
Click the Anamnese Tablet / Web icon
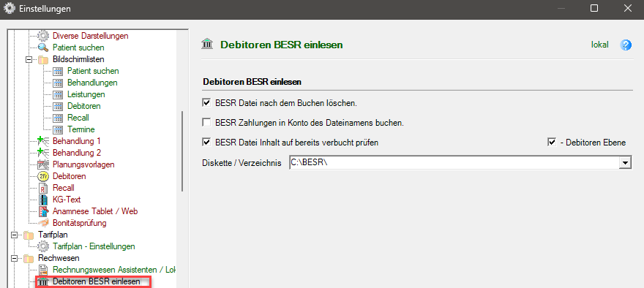pos(43,212)
